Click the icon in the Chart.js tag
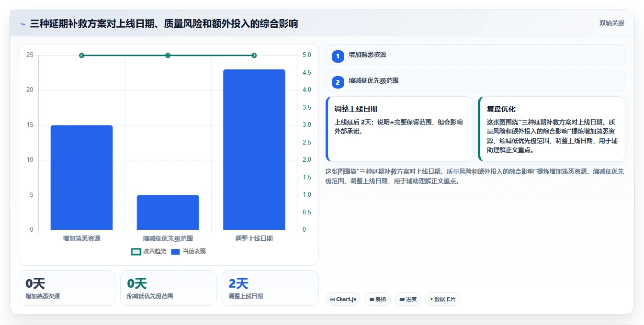The image size is (644, 325). 333,300
